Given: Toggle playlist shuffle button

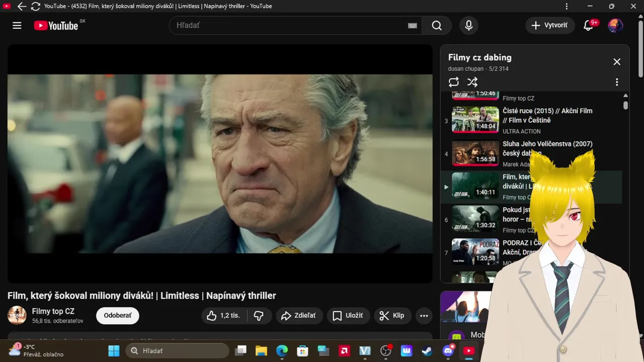Looking at the screenshot, I should click(472, 82).
